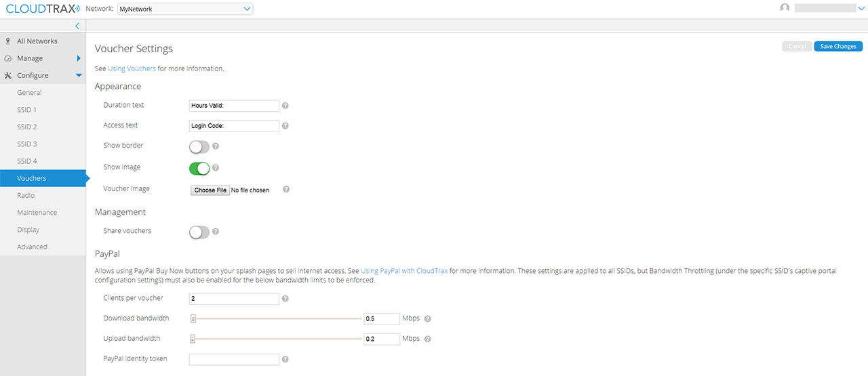The height and width of the screenshot is (376, 868).
Task: Click the user avatar icon
Action: (785, 8)
